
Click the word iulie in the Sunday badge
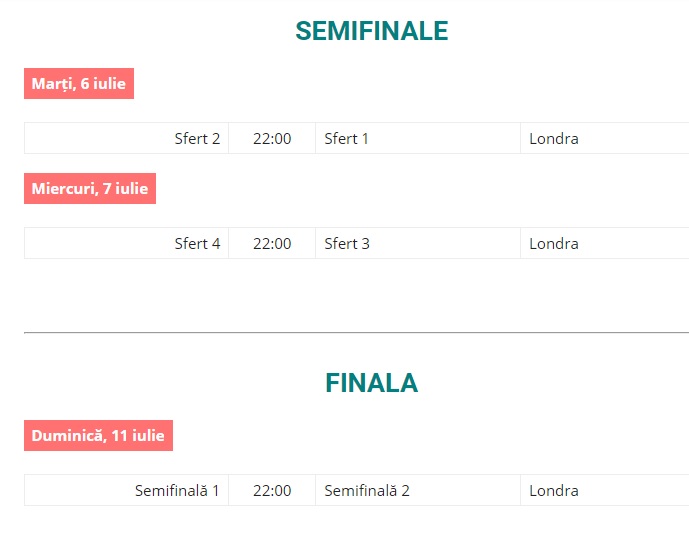tap(146, 436)
